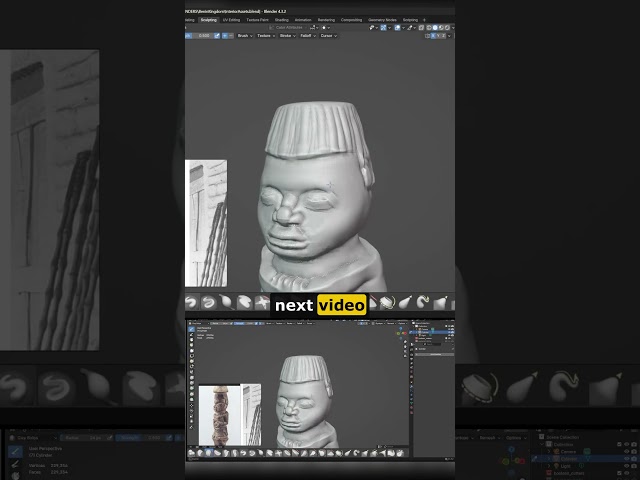Image resolution: width=640 pixels, height=480 pixels.
Task: Toggle Z axis symmetry
Action: (444, 36)
